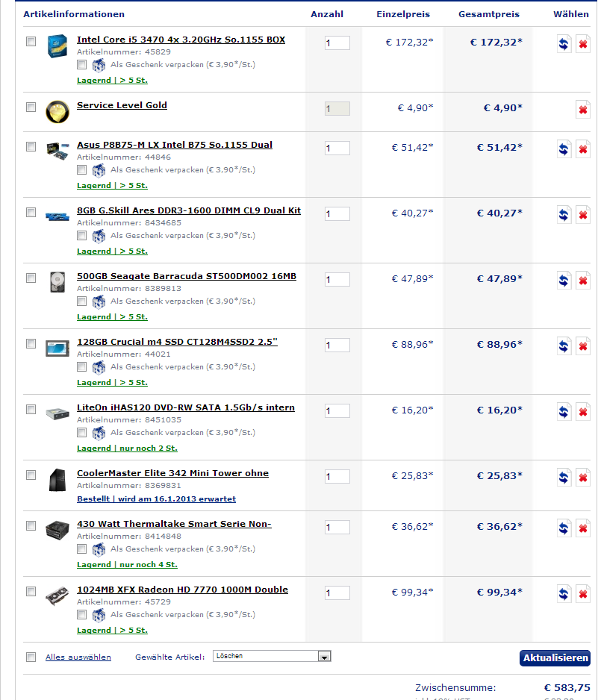Select the Intel Core i5 3470 row checkbox
601x700 pixels.
tap(31, 42)
